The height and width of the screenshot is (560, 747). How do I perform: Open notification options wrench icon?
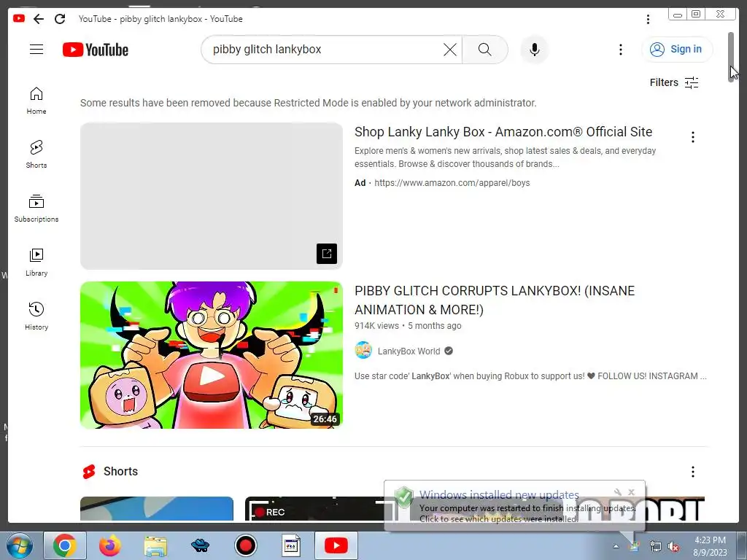click(x=618, y=492)
